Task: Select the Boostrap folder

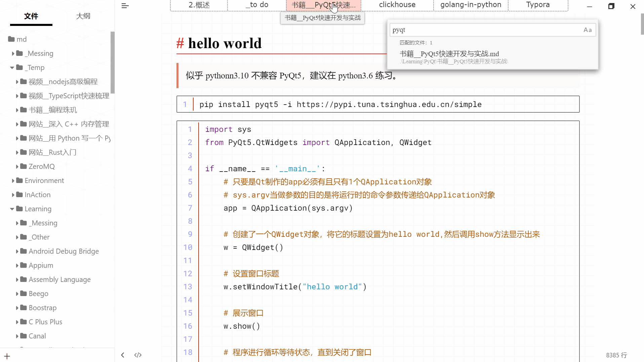Action: click(42, 308)
